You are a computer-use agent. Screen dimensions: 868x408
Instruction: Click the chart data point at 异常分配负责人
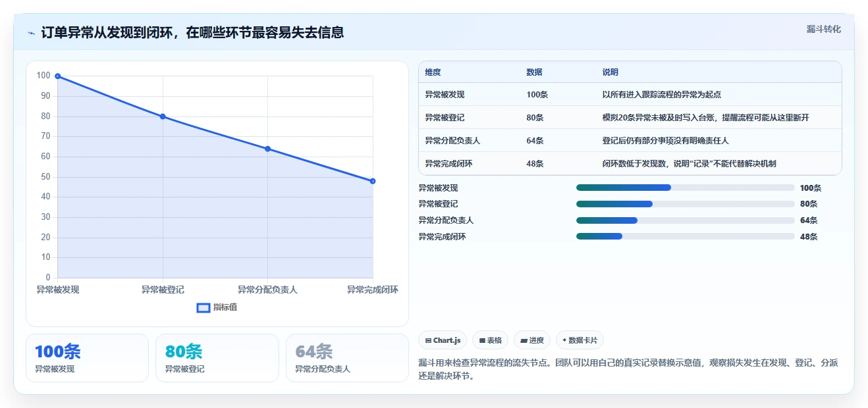click(x=267, y=149)
